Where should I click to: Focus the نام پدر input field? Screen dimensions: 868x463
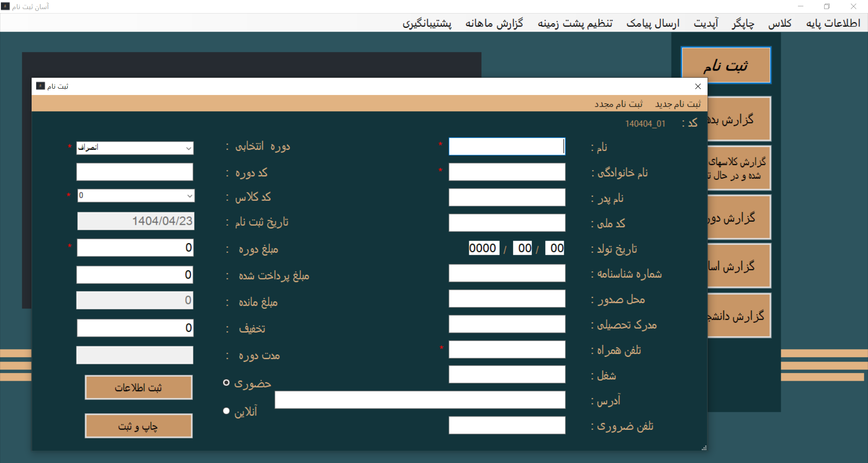[x=507, y=197]
